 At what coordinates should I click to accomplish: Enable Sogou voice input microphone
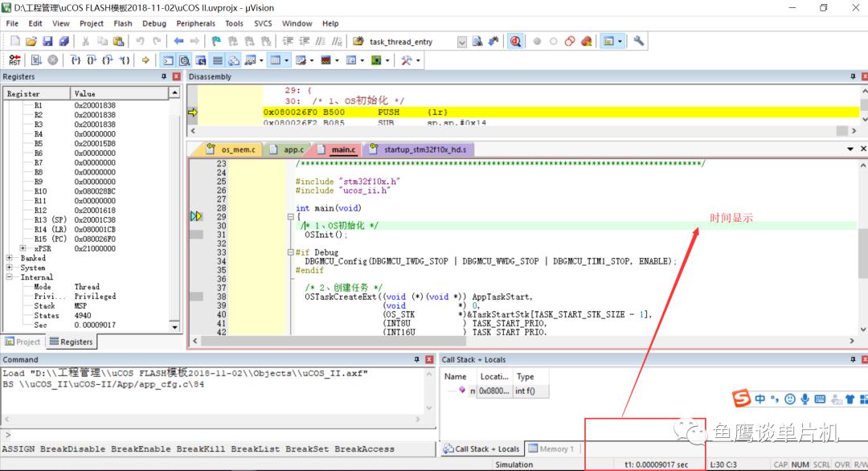(x=805, y=399)
